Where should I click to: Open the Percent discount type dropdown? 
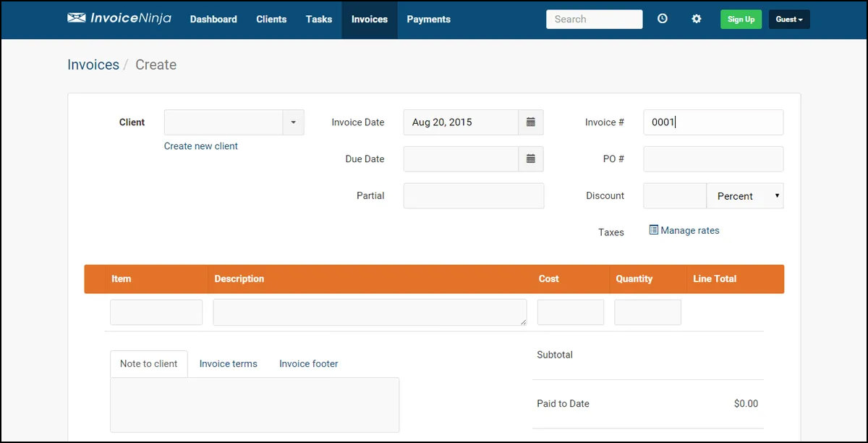tap(744, 196)
